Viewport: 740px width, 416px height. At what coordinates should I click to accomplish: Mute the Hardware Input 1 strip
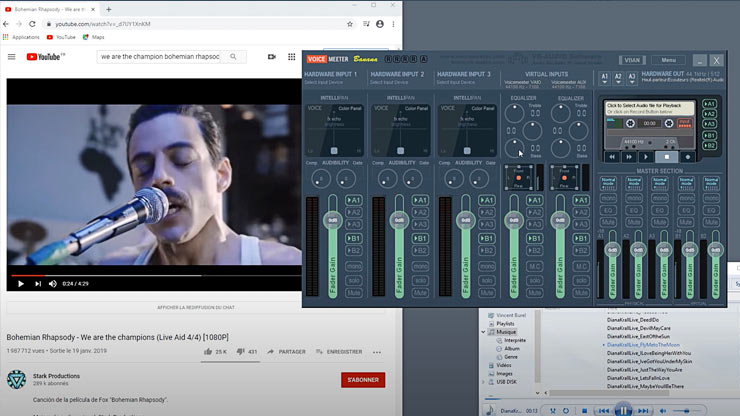(x=353, y=293)
